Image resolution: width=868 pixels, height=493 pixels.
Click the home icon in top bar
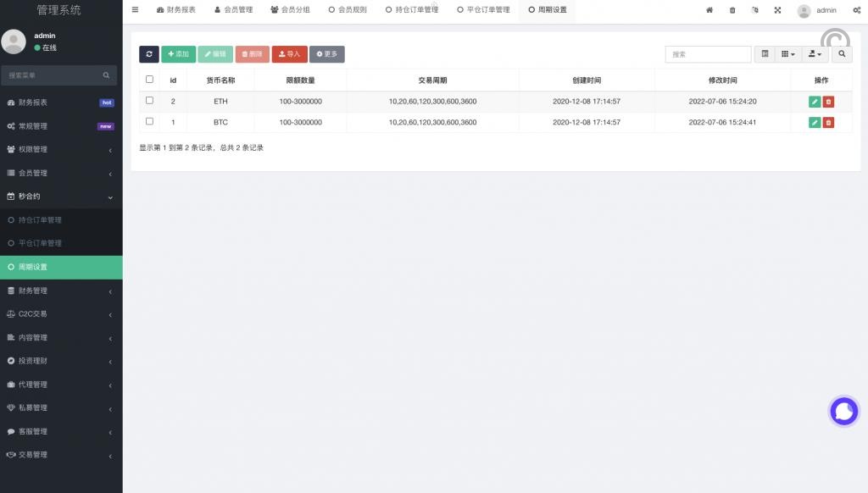(x=709, y=10)
